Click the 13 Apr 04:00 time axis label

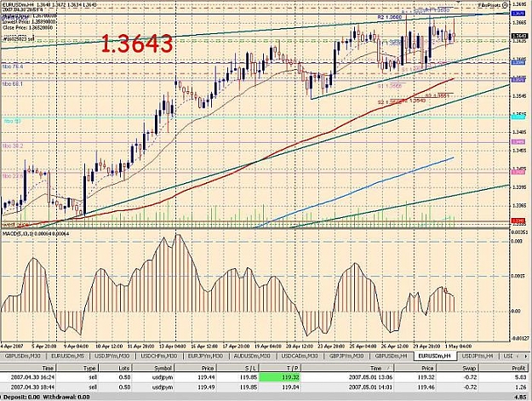click(x=173, y=347)
